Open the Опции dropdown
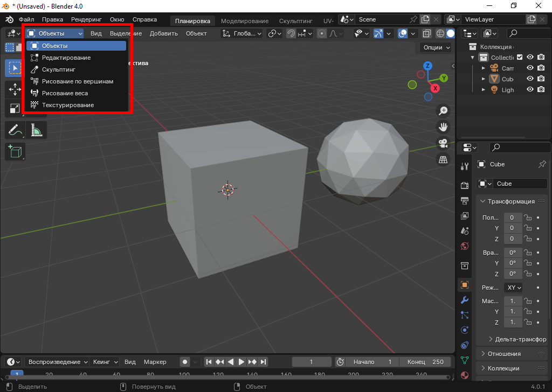Screen dimensions: 552x392 436,47
